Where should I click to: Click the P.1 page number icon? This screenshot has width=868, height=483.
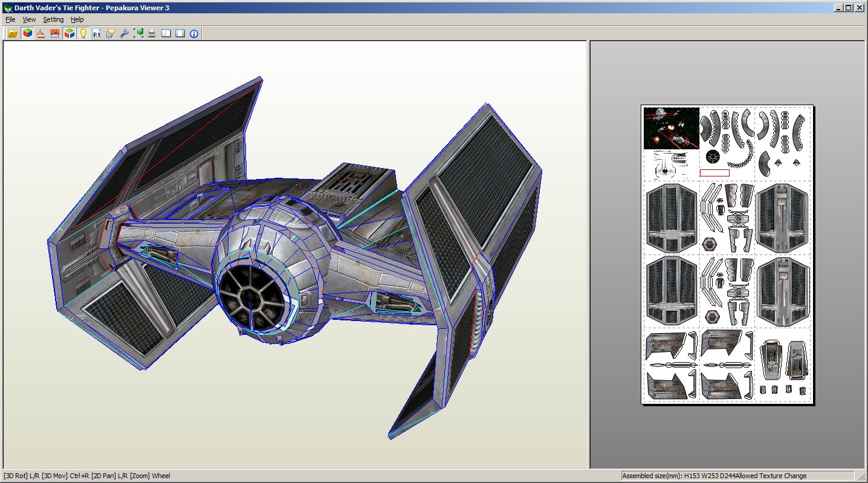click(x=97, y=33)
